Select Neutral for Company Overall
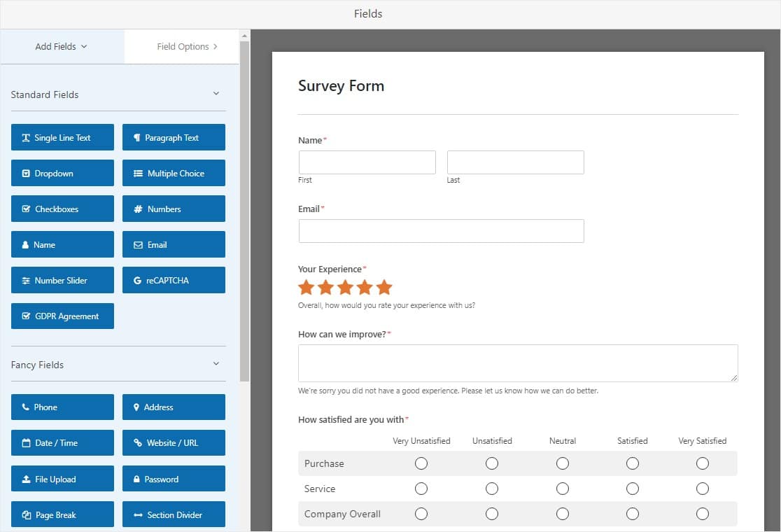The width and height of the screenshot is (781, 532). click(x=563, y=514)
